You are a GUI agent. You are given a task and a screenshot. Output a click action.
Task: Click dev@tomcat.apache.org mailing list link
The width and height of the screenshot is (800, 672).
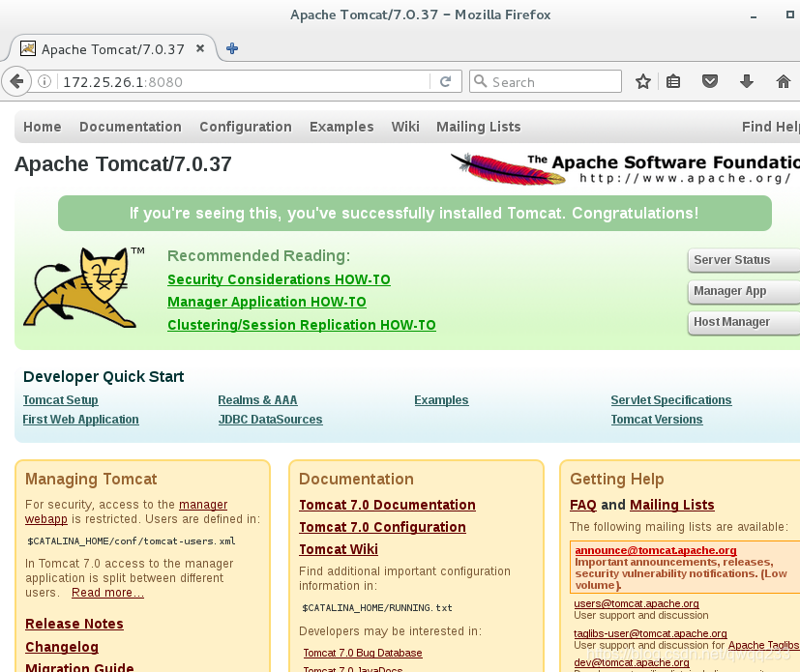[632, 662]
